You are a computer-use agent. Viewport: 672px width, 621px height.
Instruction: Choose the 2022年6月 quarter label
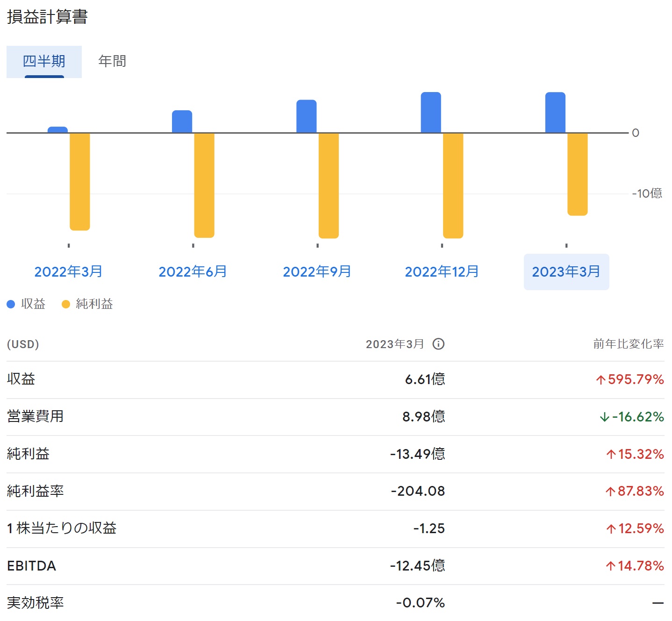point(193,271)
